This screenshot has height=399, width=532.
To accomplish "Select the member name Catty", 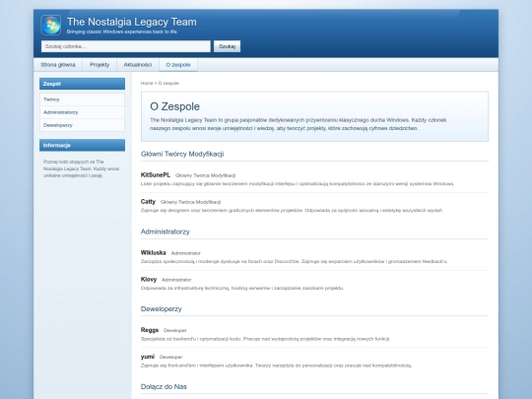I will click(148, 202).
